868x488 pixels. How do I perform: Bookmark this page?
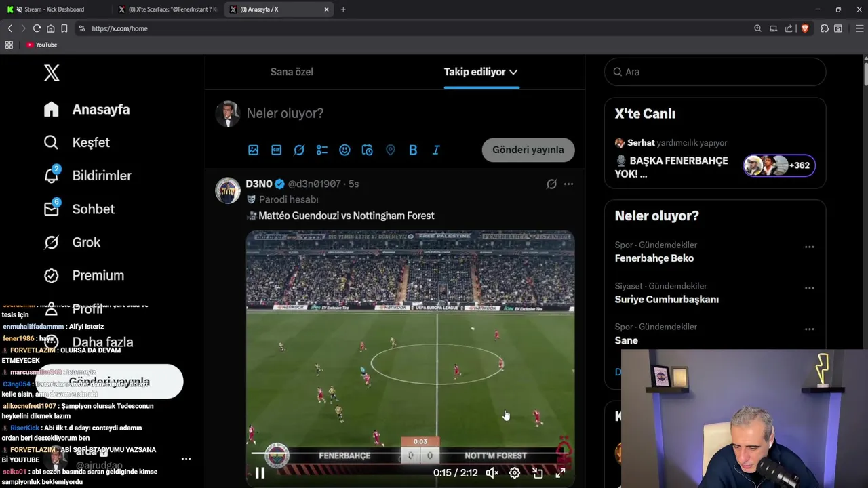pos(64,28)
